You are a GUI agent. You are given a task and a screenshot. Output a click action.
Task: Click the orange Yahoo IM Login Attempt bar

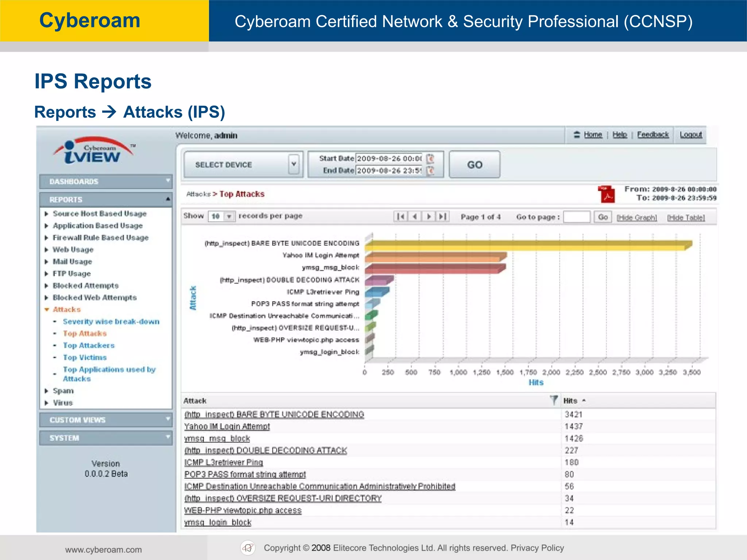click(x=436, y=257)
